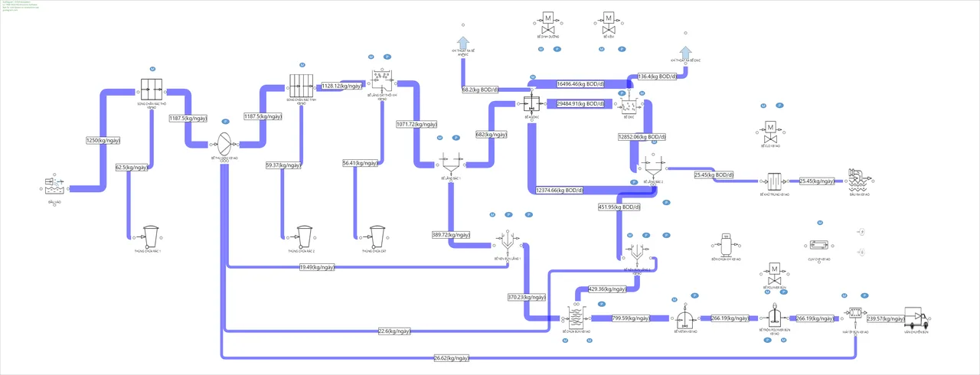
Task: Click the 25.45(kg BOD/d) flow label
Action: [x=714, y=175]
